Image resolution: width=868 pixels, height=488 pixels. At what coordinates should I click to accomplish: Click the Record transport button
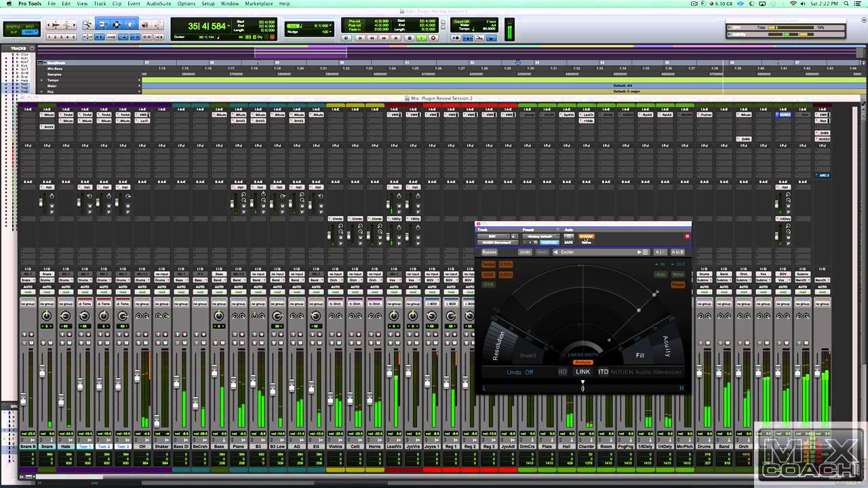point(433,38)
